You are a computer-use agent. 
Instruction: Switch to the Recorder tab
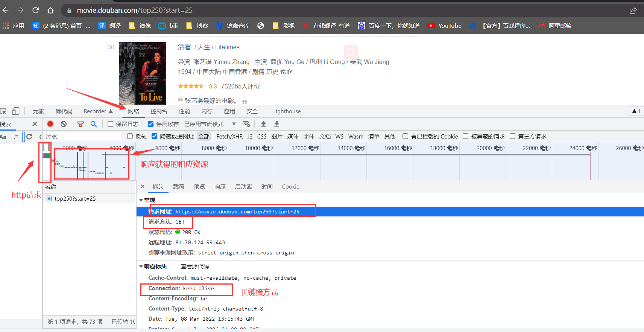point(98,111)
